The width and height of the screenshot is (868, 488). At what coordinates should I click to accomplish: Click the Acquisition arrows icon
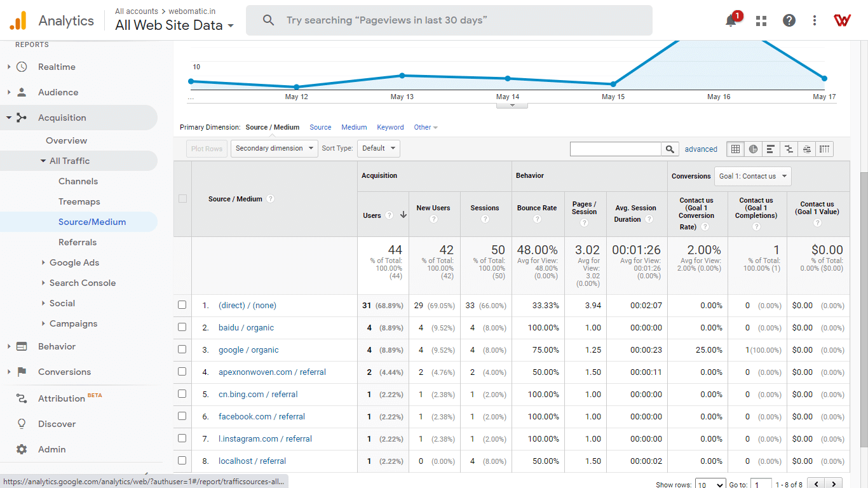[22, 118]
